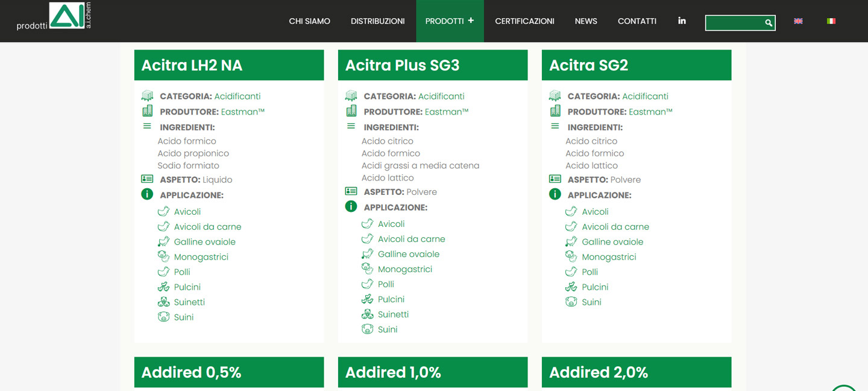Image resolution: width=868 pixels, height=391 pixels.
Task: Click Monogastrici icon in Acitra LH2 NA
Action: tap(163, 256)
